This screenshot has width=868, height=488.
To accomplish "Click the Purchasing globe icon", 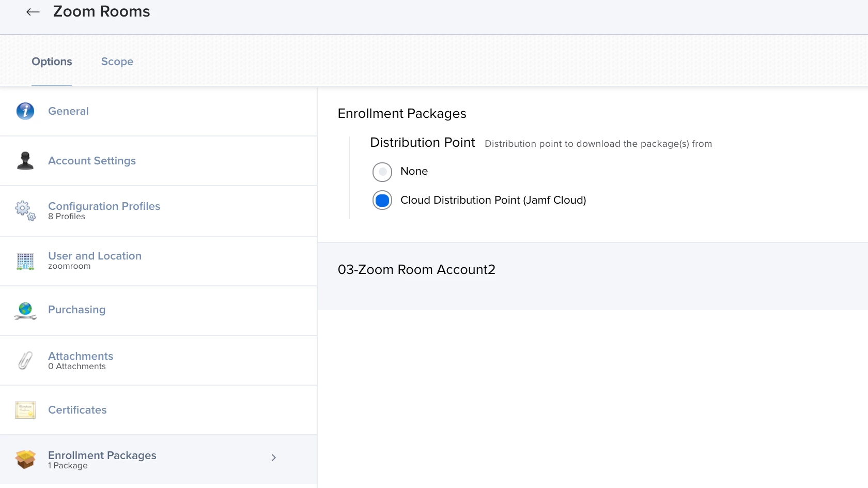I will [x=25, y=311].
